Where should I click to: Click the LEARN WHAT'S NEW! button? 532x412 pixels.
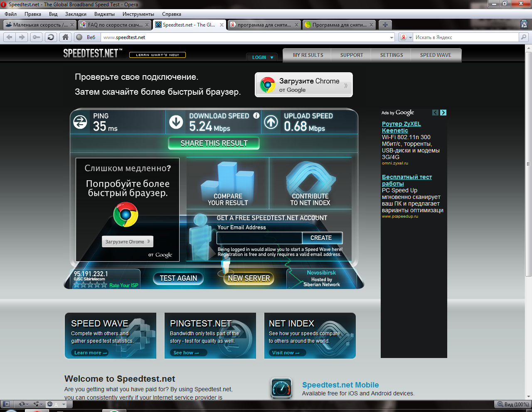pyautogui.click(x=158, y=55)
